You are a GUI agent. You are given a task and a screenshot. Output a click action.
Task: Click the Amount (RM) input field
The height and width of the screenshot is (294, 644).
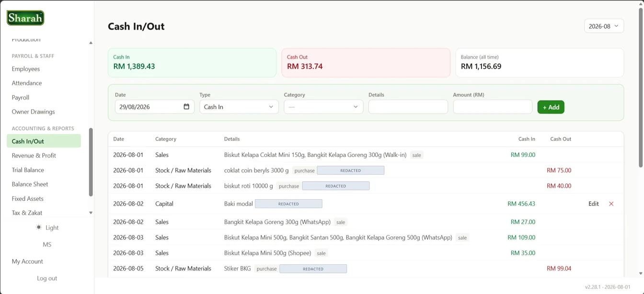tap(493, 107)
